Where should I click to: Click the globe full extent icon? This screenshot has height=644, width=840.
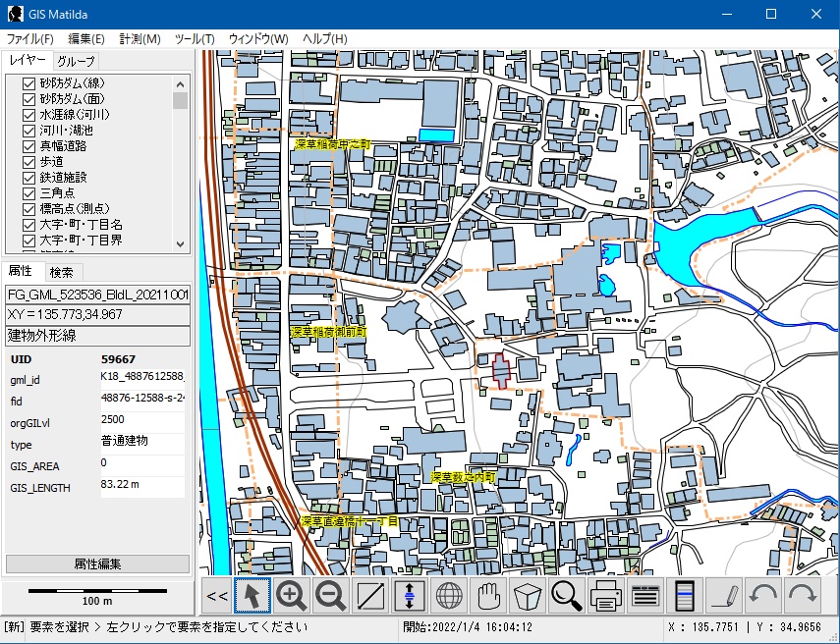[x=449, y=595]
